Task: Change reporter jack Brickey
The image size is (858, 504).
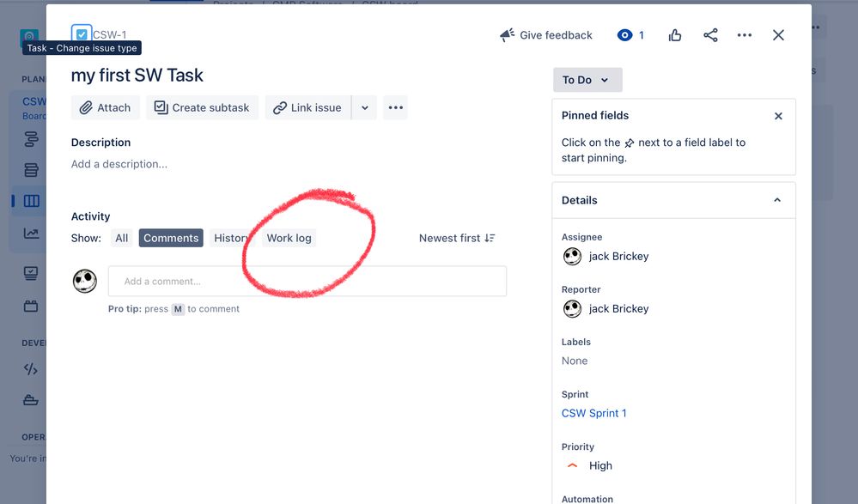Action: point(605,308)
